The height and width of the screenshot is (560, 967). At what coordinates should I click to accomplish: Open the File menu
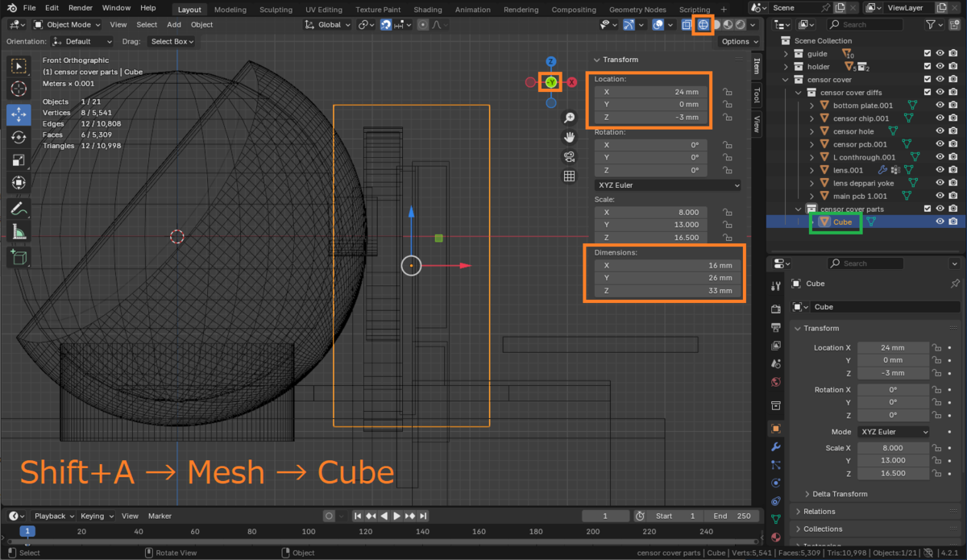click(x=29, y=7)
